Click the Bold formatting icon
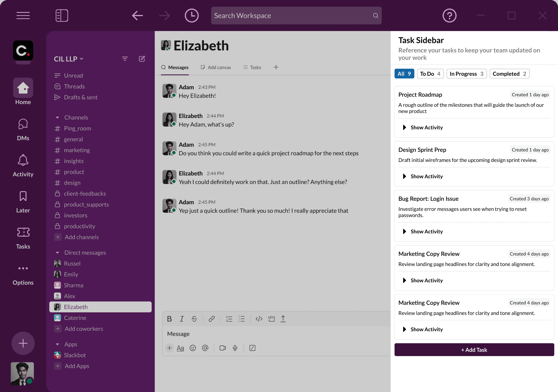The height and width of the screenshot is (392, 558). tap(169, 319)
